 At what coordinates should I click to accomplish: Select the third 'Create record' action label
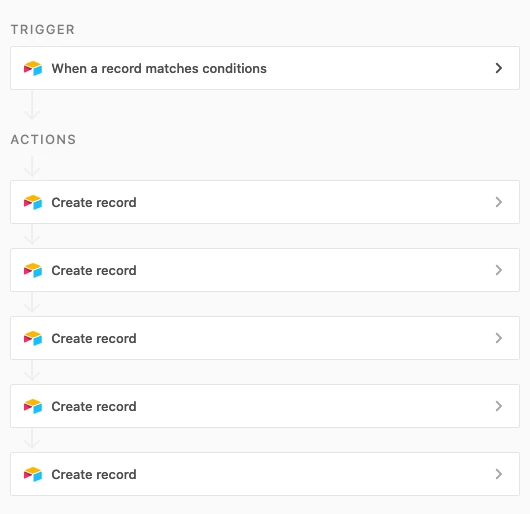pyautogui.click(x=94, y=338)
